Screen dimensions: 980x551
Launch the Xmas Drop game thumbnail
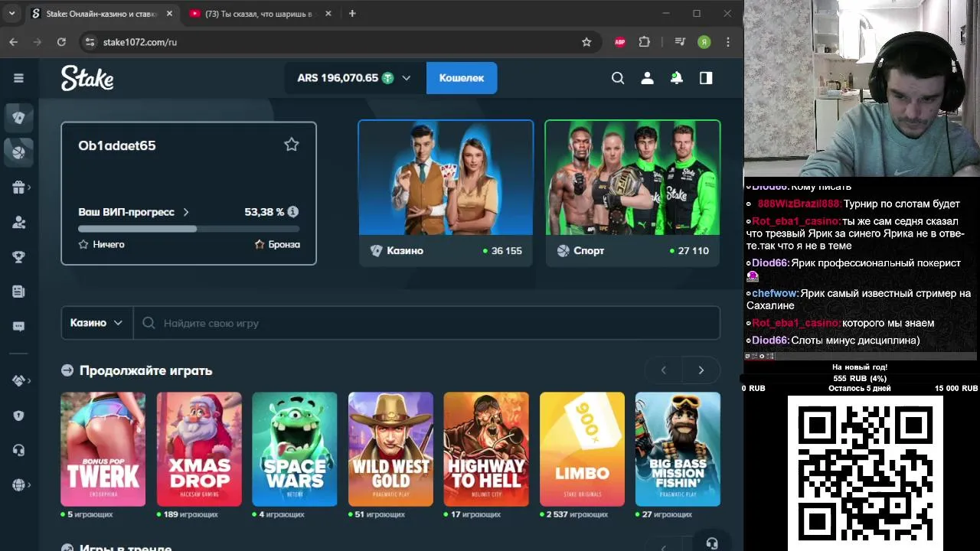tap(199, 449)
